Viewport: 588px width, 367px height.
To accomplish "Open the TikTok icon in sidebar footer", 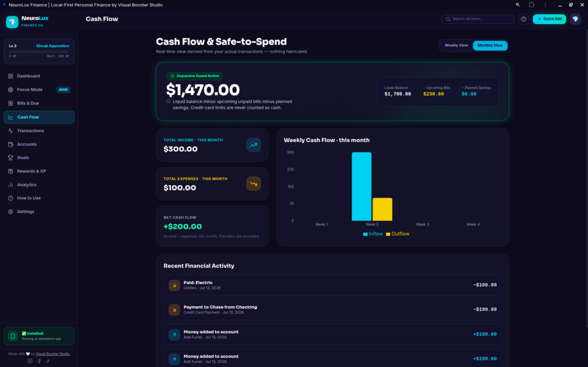I will coord(47,361).
